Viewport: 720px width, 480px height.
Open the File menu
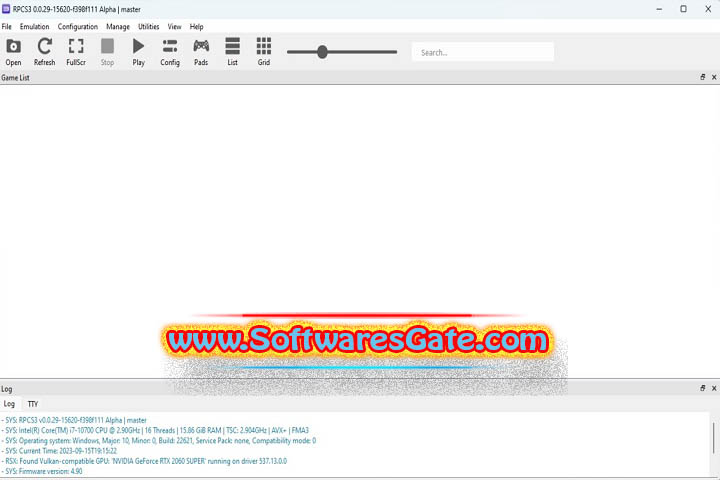click(x=6, y=27)
